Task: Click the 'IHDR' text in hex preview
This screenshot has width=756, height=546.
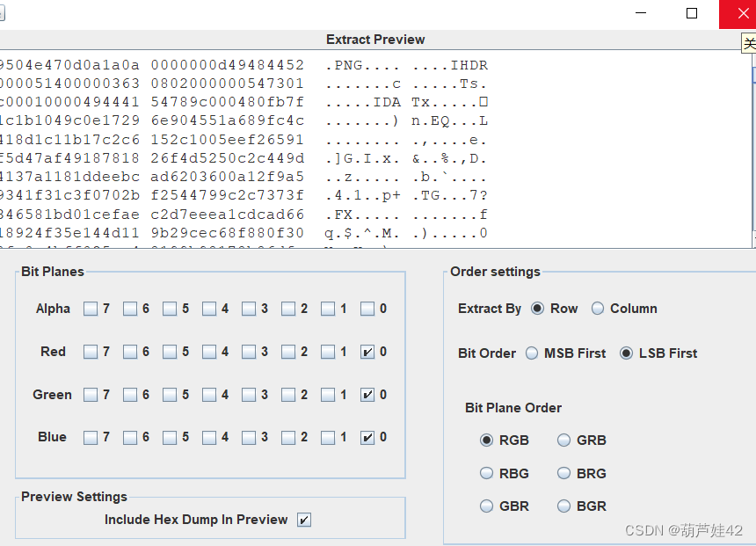Action: (469, 65)
